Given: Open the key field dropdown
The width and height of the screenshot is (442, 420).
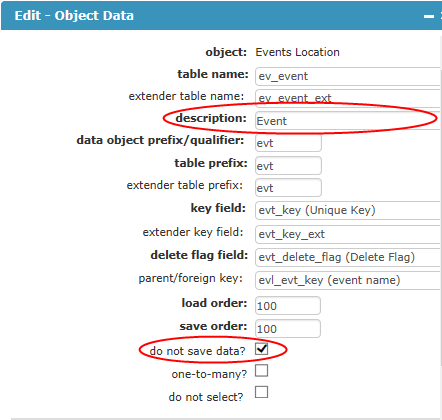Looking at the screenshot, I should click(348, 210).
